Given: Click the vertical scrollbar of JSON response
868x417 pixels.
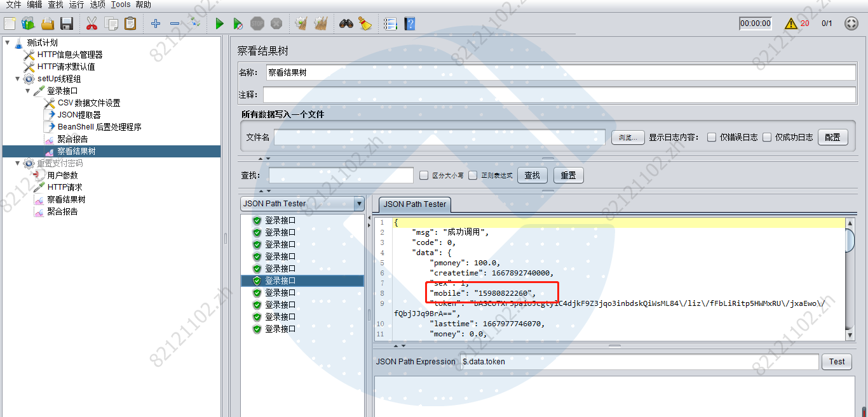Looking at the screenshot, I should coord(850,279).
